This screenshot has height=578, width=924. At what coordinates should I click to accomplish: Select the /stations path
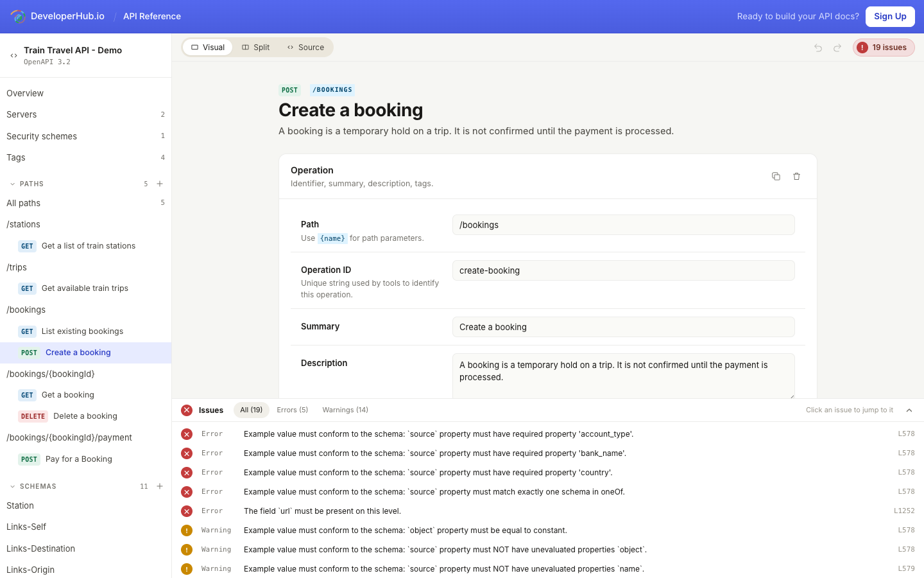[85, 224]
